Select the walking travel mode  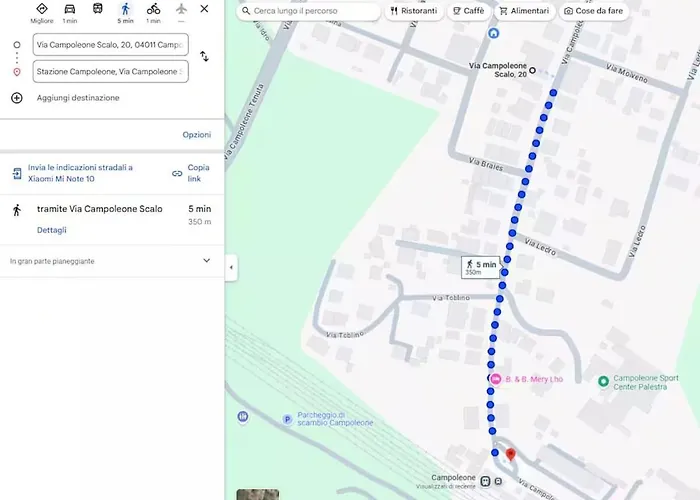click(x=125, y=9)
